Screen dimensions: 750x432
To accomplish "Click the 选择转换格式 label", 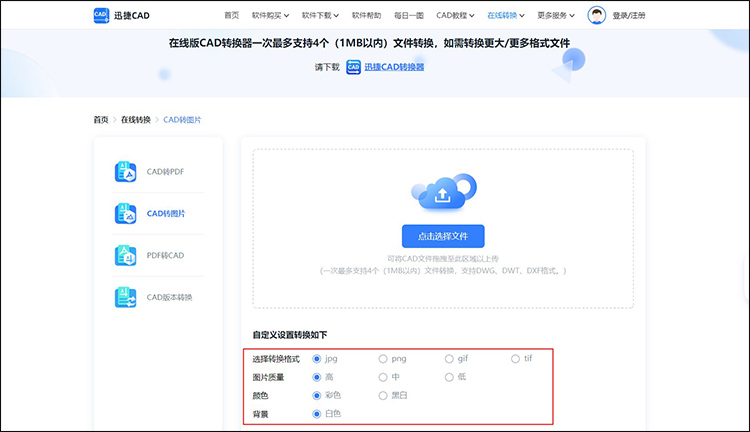I will click(x=276, y=359).
